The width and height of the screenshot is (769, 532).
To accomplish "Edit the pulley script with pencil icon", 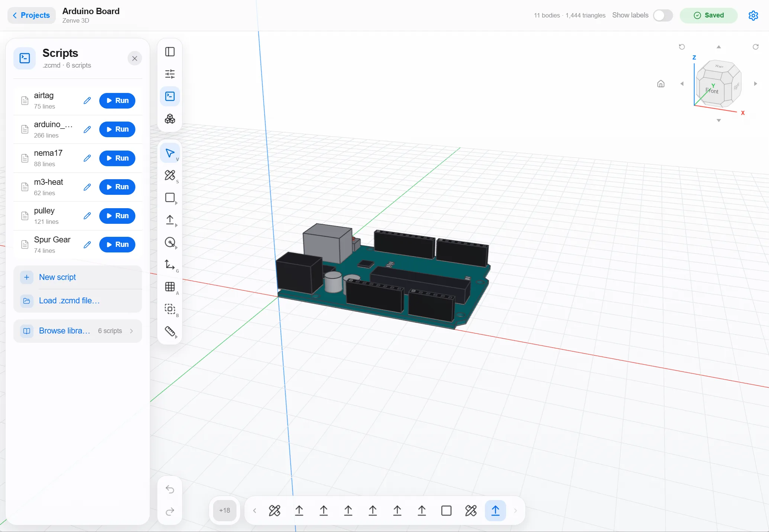I will (x=87, y=216).
